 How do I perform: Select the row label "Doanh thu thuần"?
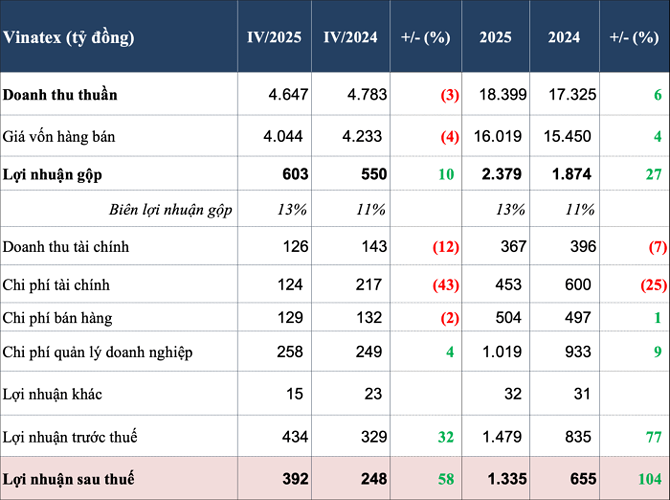[60, 94]
